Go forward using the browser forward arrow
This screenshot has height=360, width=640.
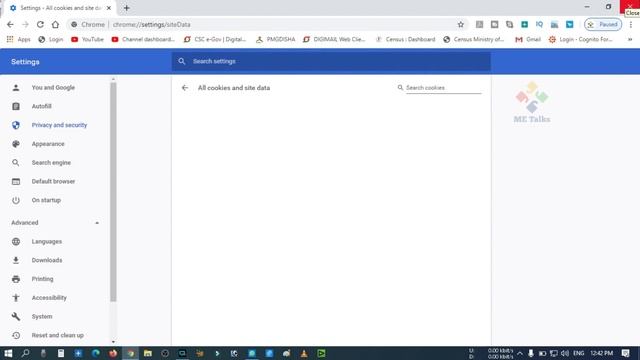25,24
